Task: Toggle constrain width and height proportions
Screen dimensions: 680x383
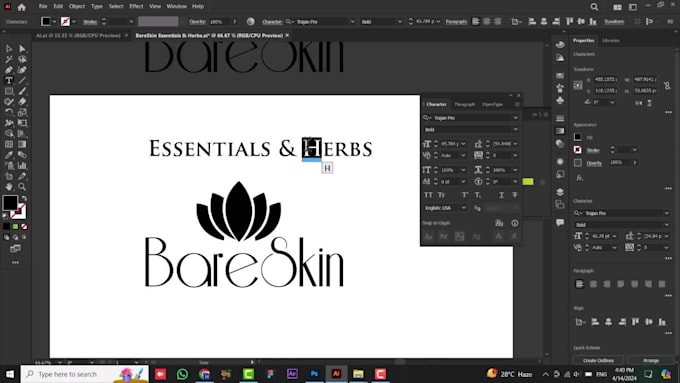Action: (667, 85)
